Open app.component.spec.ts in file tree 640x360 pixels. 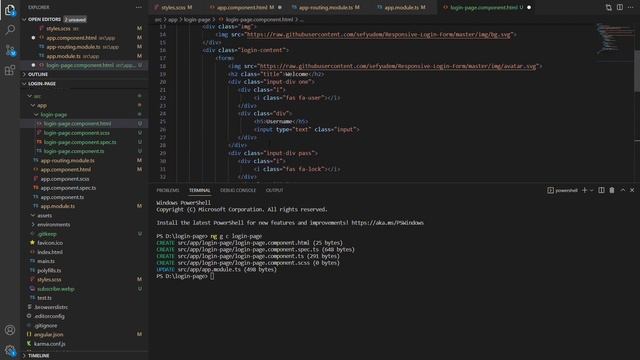[x=68, y=188]
